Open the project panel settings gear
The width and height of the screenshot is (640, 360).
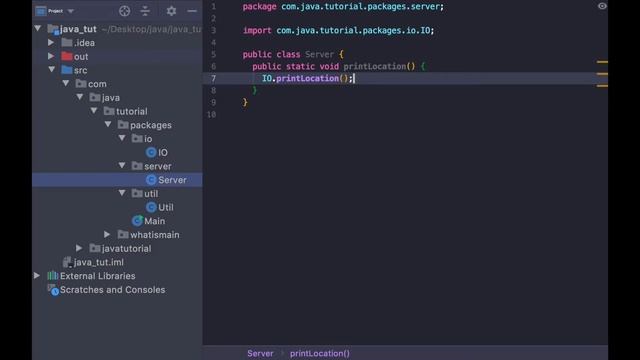[171, 11]
